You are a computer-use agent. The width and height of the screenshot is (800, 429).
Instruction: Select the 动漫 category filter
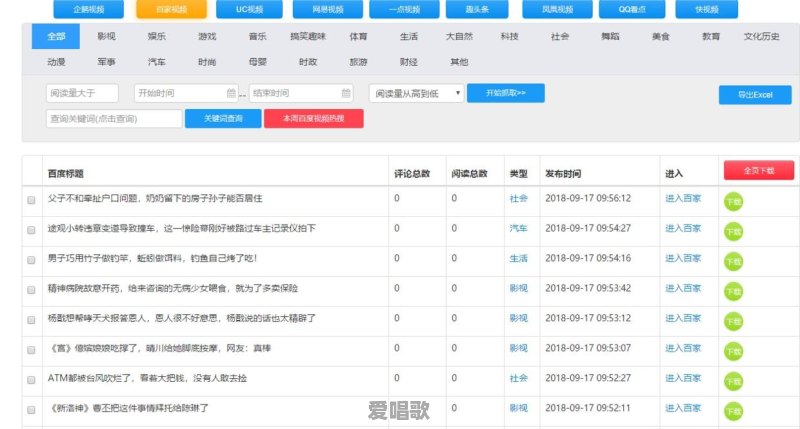click(56, 62)
